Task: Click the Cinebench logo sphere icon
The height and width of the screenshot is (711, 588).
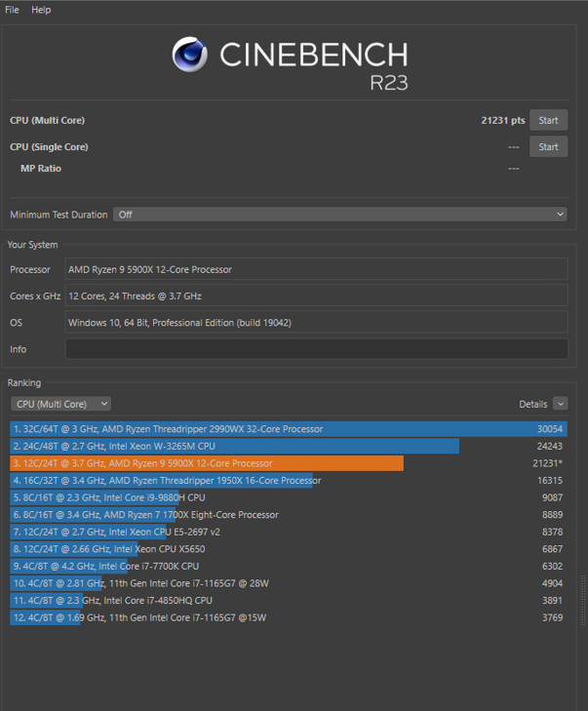Action: (x=189, y=55)
